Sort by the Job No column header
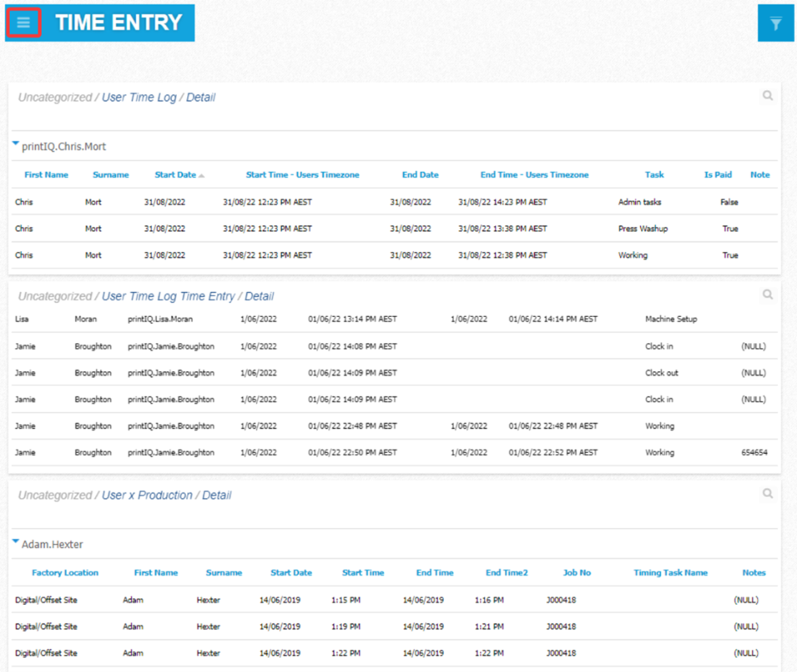The image size is (797, 672). tap(577, 573)
